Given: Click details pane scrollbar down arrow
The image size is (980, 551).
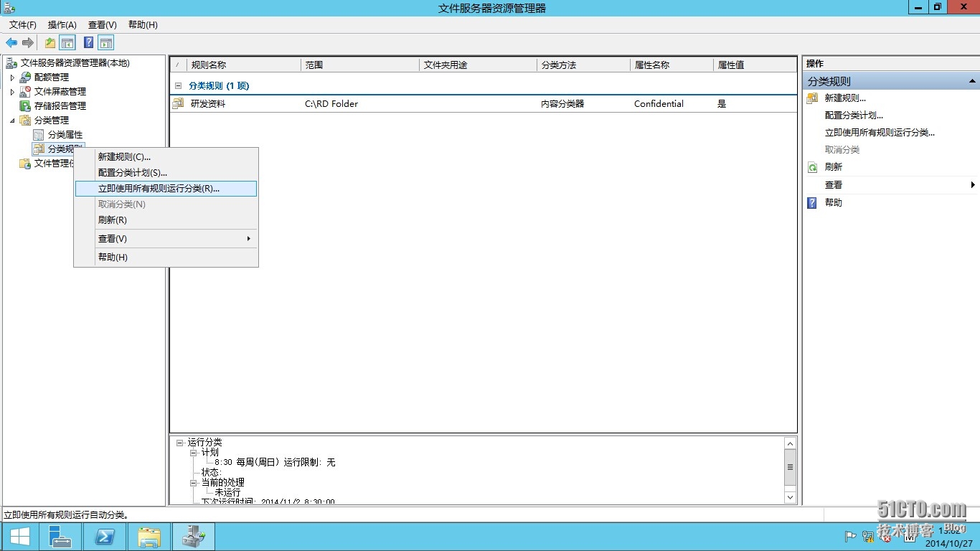Looking at the screenshot, I should point(790,496).
